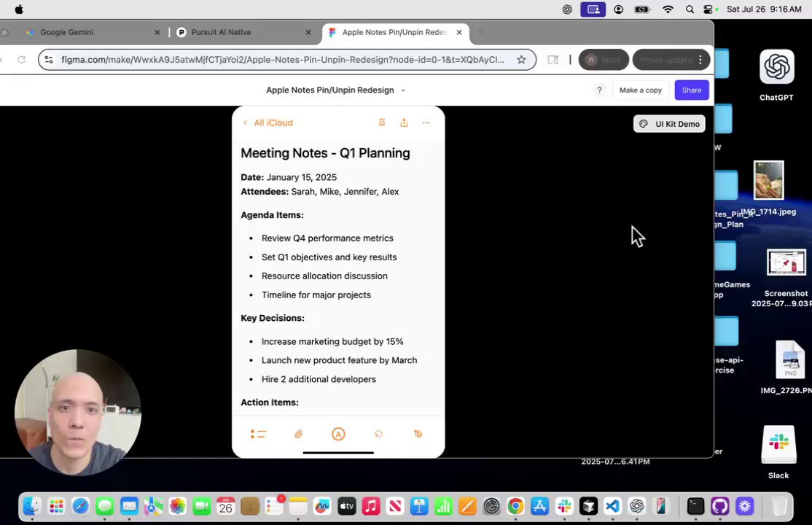Select the Screenshot 2025-07 desktop thumbnail
The height and width of the screenshot is (525, 812).
[x=786, y=262]
